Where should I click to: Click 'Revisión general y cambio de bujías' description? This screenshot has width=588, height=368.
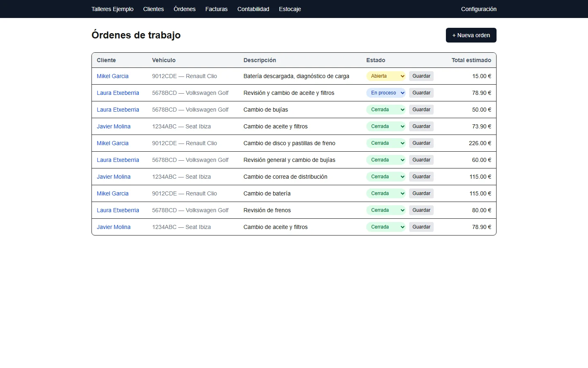click(289, 160)
